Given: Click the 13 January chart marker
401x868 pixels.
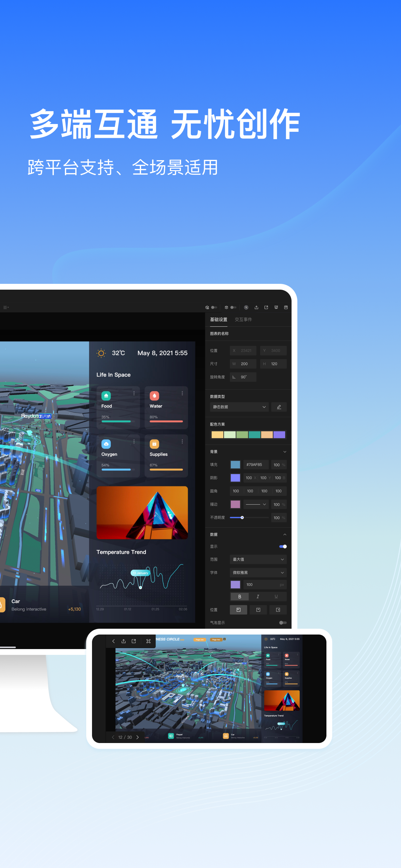Looking at the screenshot, I should pyautogui.click(x=140, y=573).
